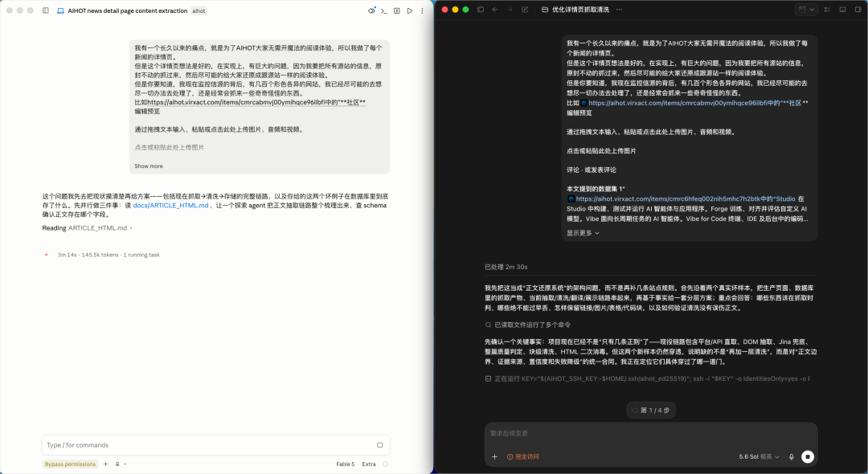Screen dimensions: 868x474
Task: Click the '第 1 / 4 步' step indicator
Action: point(651,411)
